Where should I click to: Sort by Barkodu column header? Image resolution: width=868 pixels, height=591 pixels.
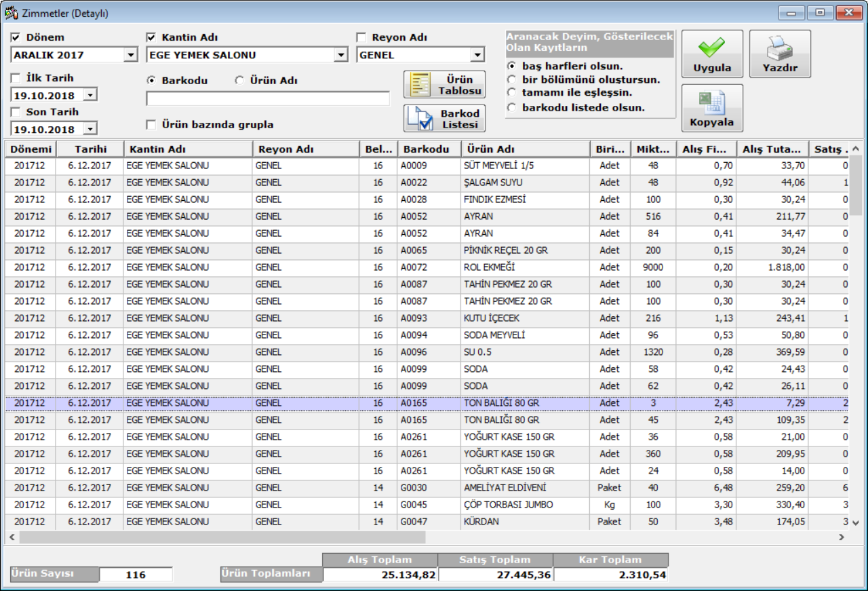point(429,149)
